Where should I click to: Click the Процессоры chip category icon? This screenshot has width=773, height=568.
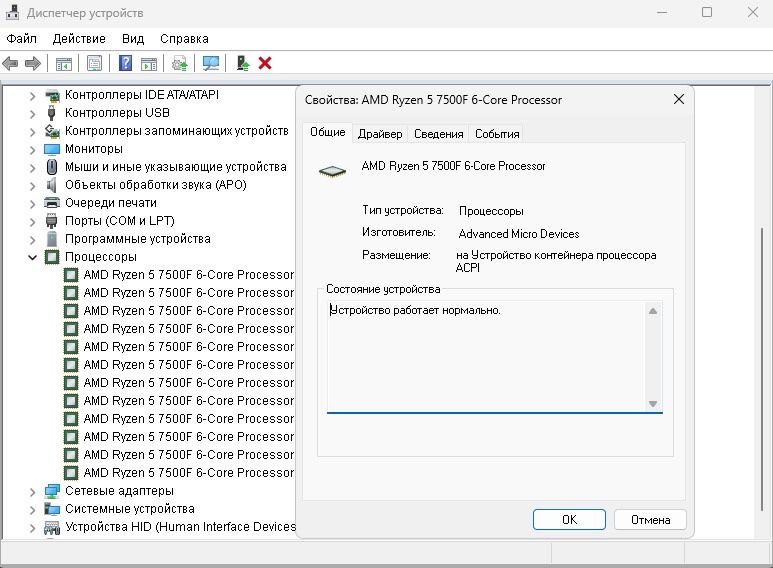pos(52,257)
